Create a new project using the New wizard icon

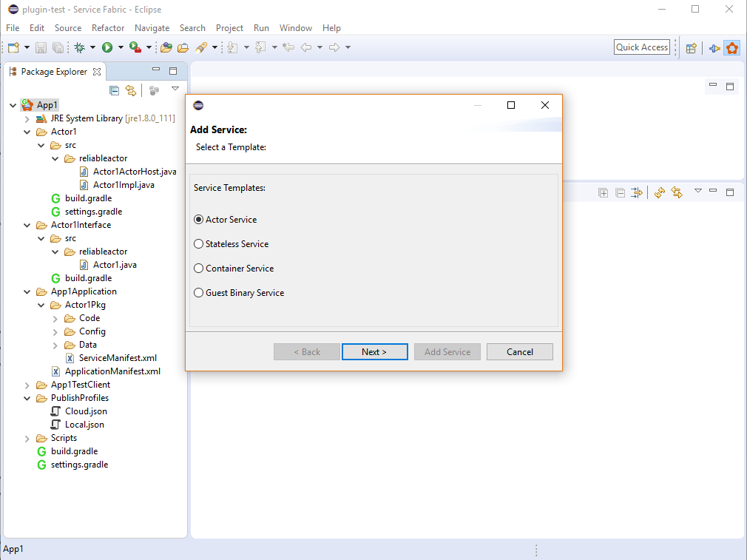tap(12, 47)
